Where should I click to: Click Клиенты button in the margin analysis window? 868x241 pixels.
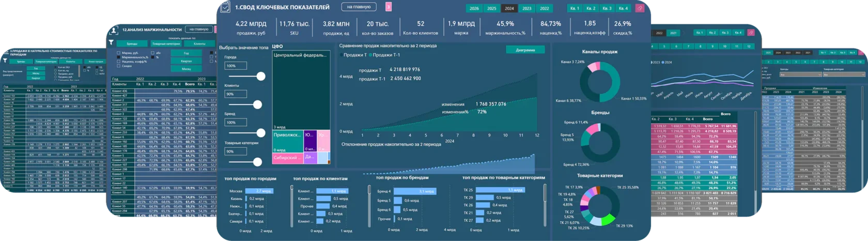tap(199, 43)
